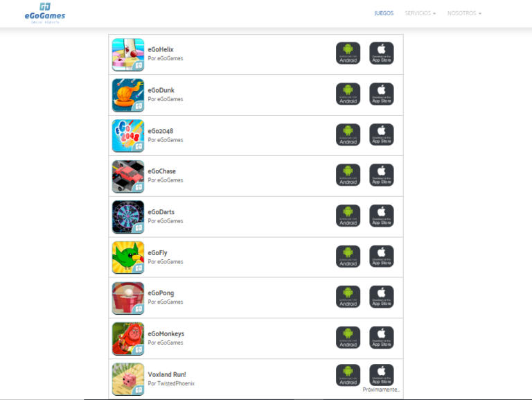532x400 pixels.
Task: Expand the SERVICIOS dropdown menu
Action: pos(420,13)
